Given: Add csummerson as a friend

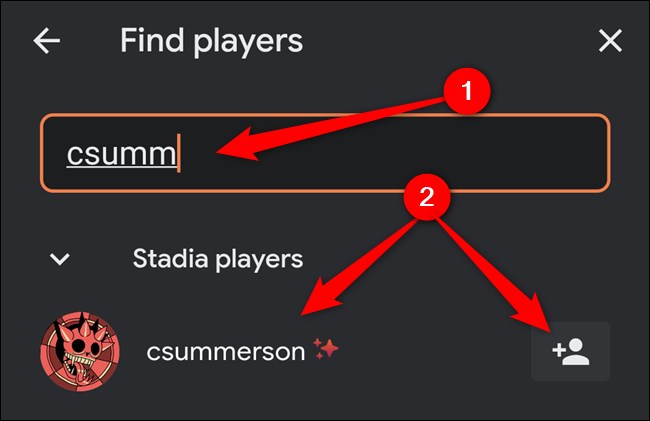Looking at the screenshot, I should pyautogui.click(x=570, y=351).
